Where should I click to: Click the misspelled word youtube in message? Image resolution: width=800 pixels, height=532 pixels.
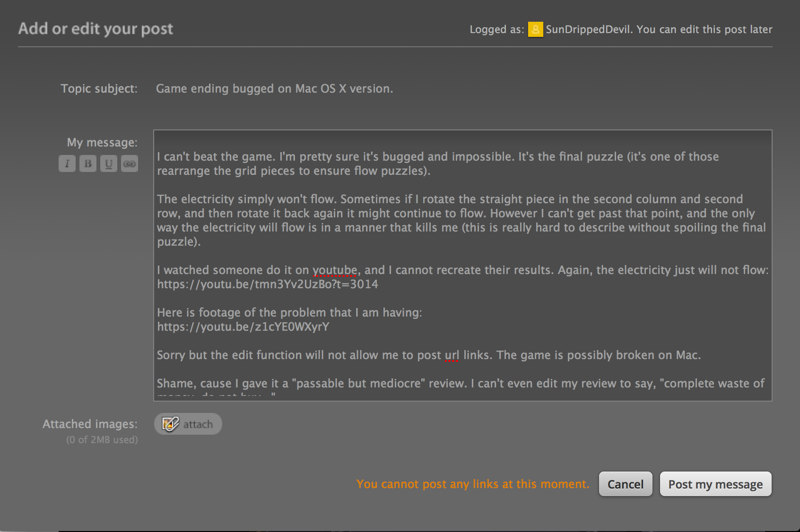pyautogui.click(x=335, y=270)
